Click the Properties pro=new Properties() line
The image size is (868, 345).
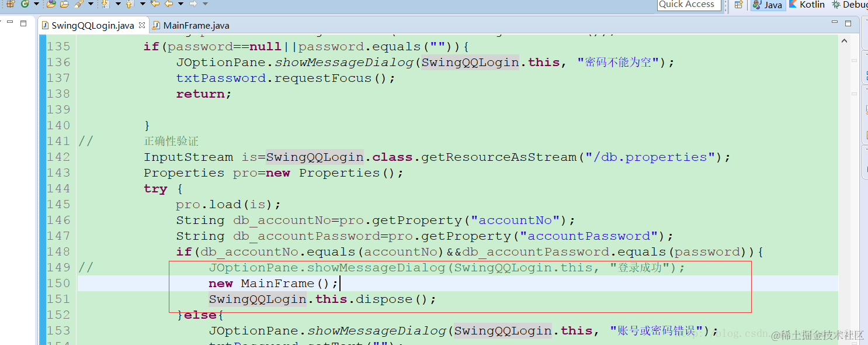(274, 172)
